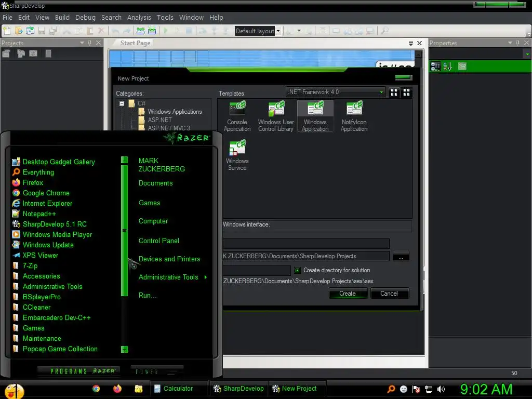
Task: Select the Windows User Control Library template
Action: coord(276,116)
